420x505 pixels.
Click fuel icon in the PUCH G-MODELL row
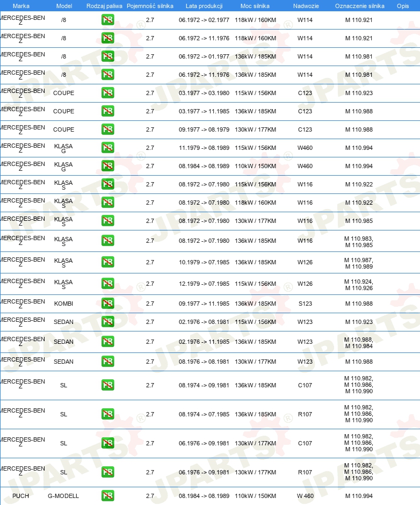107,496
